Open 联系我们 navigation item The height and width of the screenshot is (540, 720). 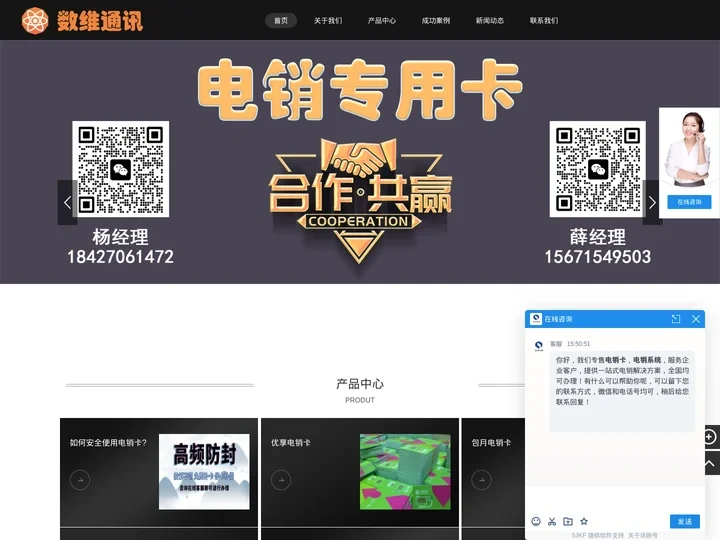[544, 21]
